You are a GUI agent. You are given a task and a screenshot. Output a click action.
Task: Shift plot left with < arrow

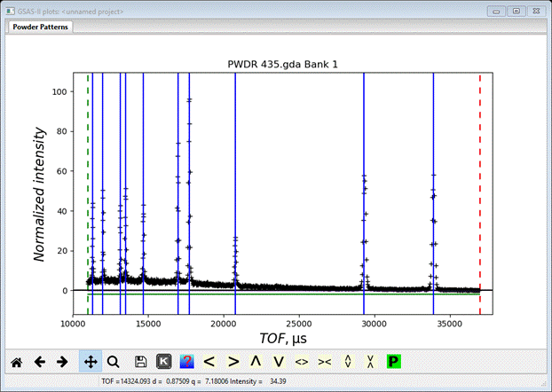(x=210, y=362)
